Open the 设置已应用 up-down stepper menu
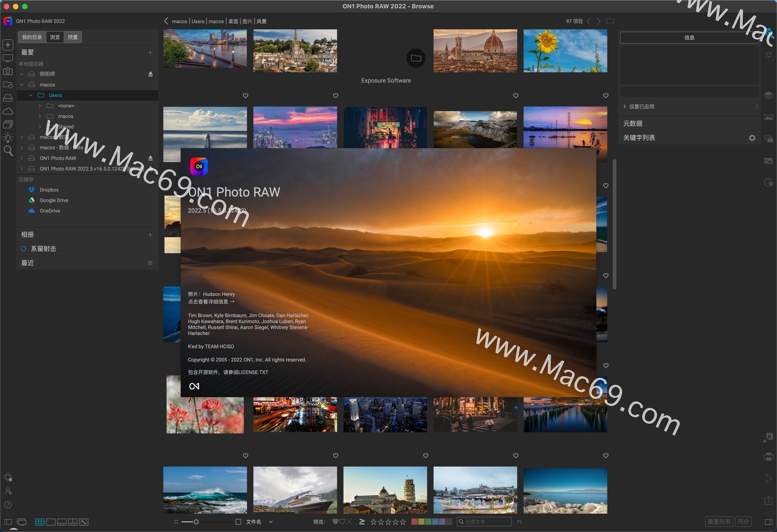The height and width of the screenshot is (532, 777). (756, 106)
